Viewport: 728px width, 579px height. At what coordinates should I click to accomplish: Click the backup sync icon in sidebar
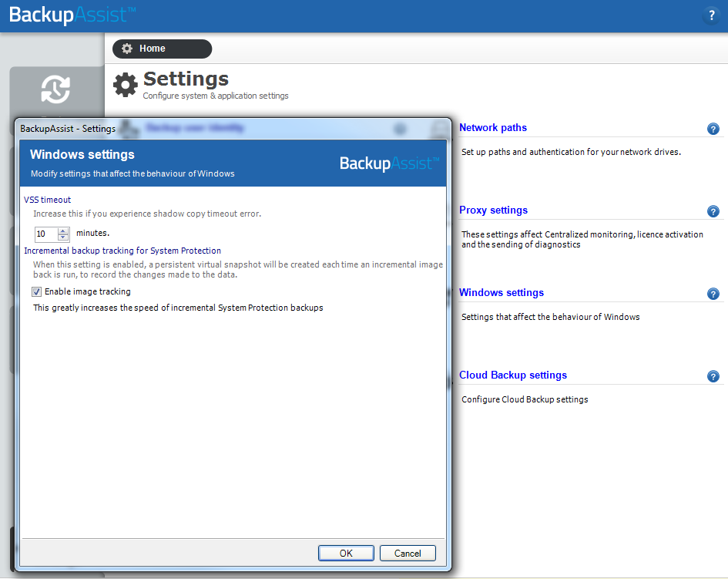coord(55,89)
